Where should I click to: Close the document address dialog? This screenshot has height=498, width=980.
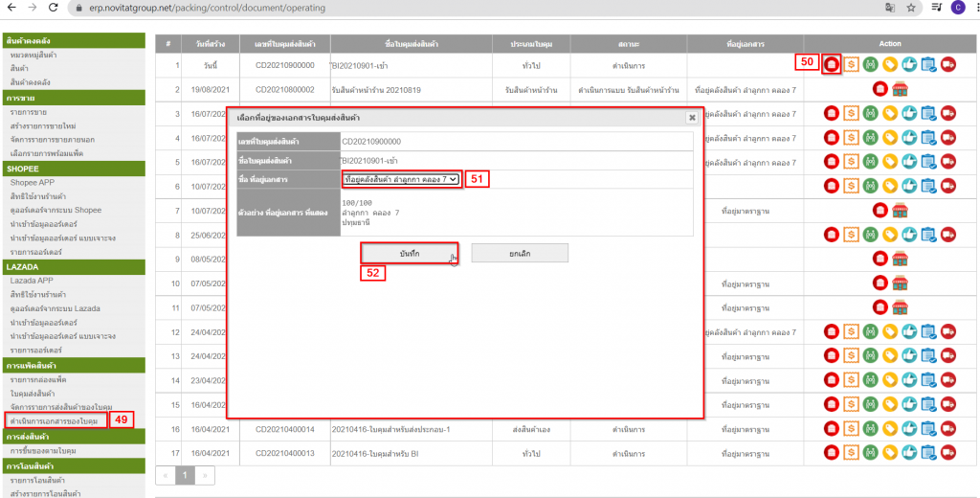[692, 117]
